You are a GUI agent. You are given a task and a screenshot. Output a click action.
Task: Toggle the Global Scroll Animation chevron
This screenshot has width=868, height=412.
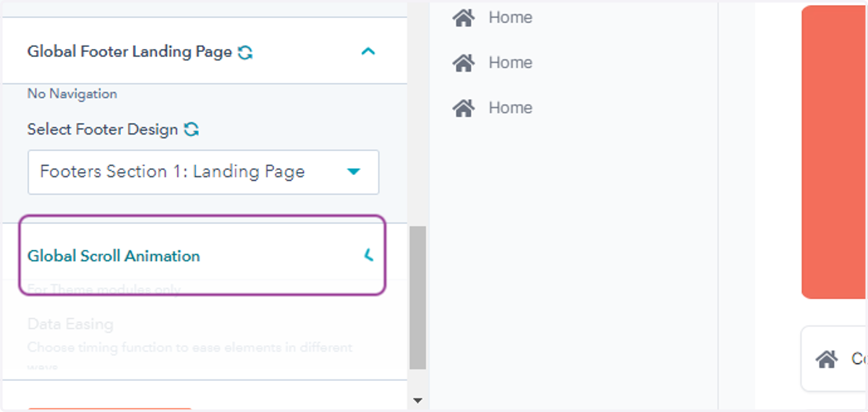368,255
